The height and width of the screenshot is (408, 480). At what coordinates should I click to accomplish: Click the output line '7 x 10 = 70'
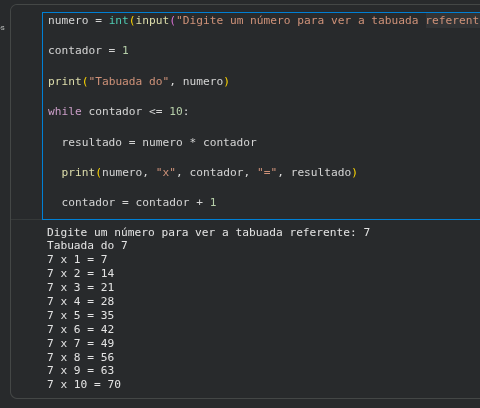84,384
